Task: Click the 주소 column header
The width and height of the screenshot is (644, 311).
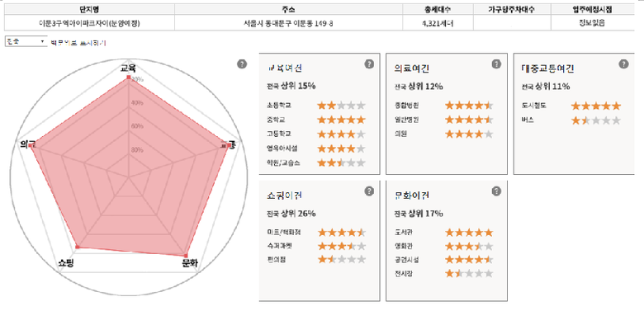Action: (x=288, y=9)
